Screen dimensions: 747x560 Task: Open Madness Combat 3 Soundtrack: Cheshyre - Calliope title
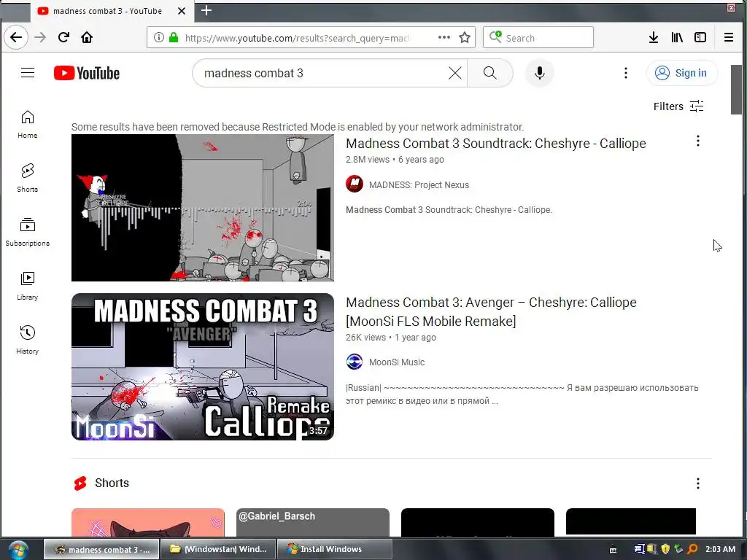(x=496, y=144)
